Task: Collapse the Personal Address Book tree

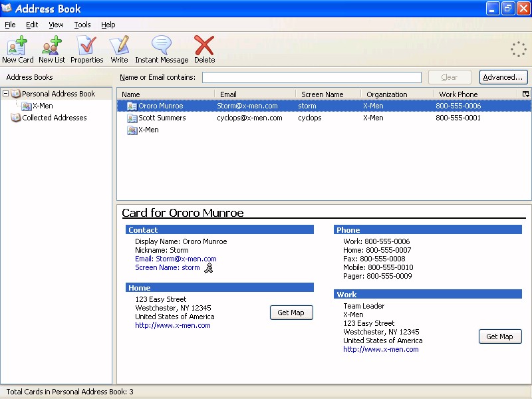Action: [x=5, y=94]
